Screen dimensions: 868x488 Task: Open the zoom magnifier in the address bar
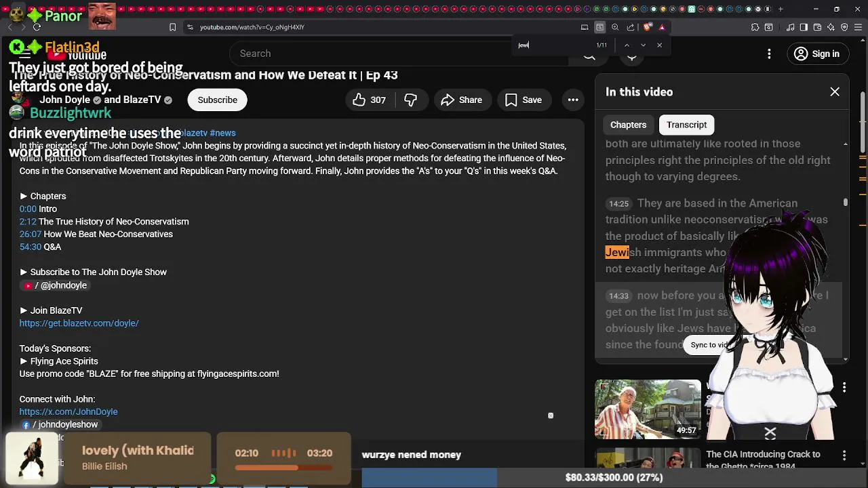click(x=615, y=27)
